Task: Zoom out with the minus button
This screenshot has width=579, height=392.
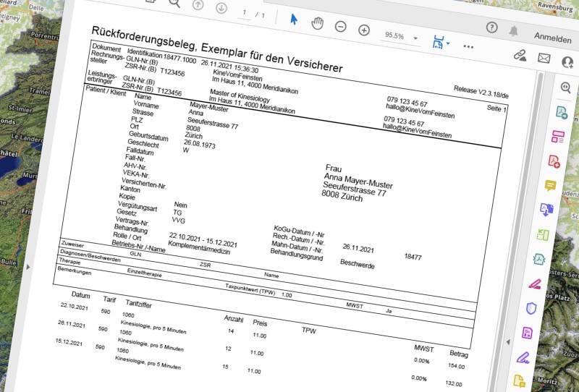Action: pyautogui.click(x=340, y=27)
